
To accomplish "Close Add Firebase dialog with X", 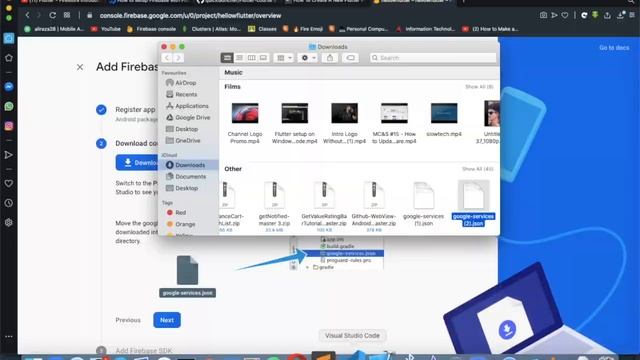I will pos(80,67).
